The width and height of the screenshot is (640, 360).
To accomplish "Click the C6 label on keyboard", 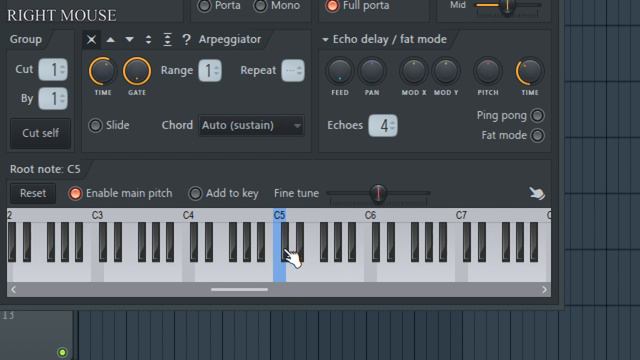I will click(x=370, y=216).
